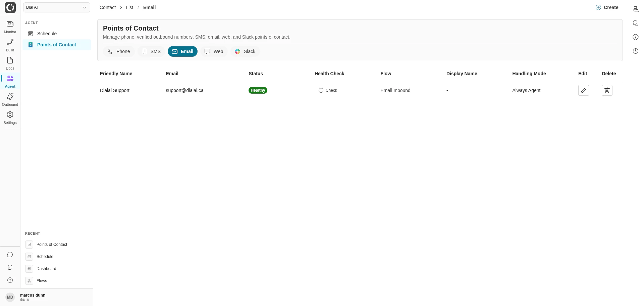This screenshot has height=306, width=644.
Task: Switch to the Slack tab
Action: (x=245, y=51)
